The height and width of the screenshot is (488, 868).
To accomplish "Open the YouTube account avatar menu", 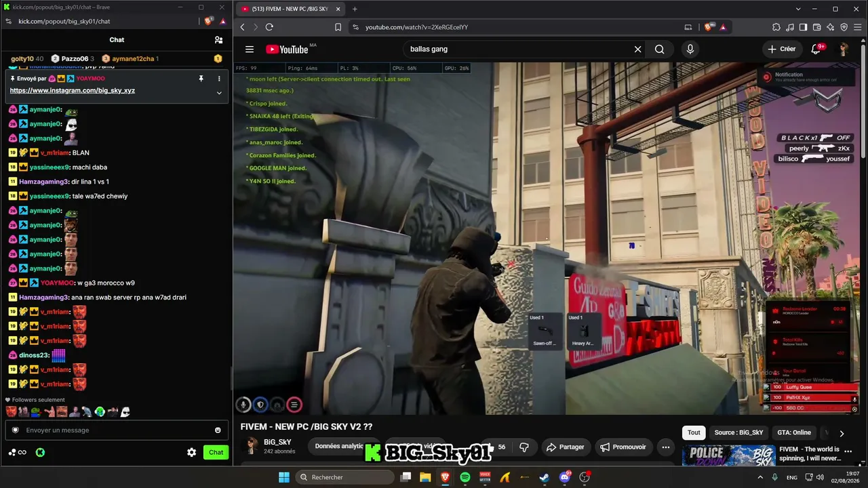I will click(844, 49).
